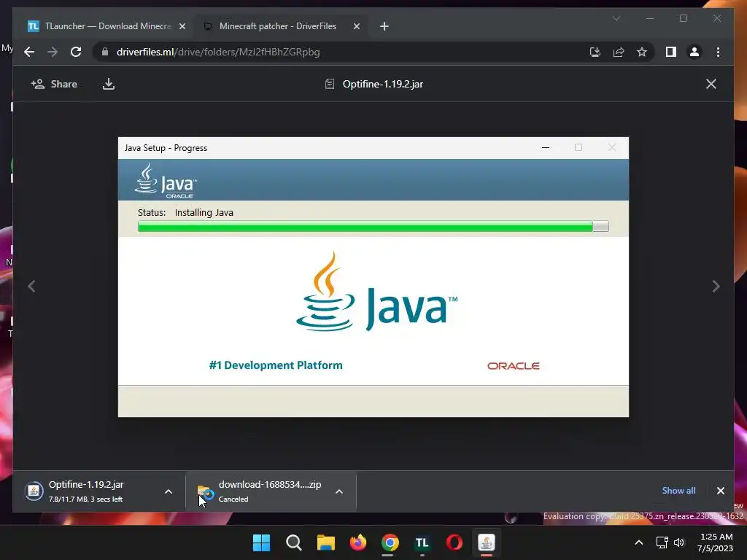This screenshot has height=560, width=747.
Task: Open the install app icon in address bar
Action: [595, 52]
